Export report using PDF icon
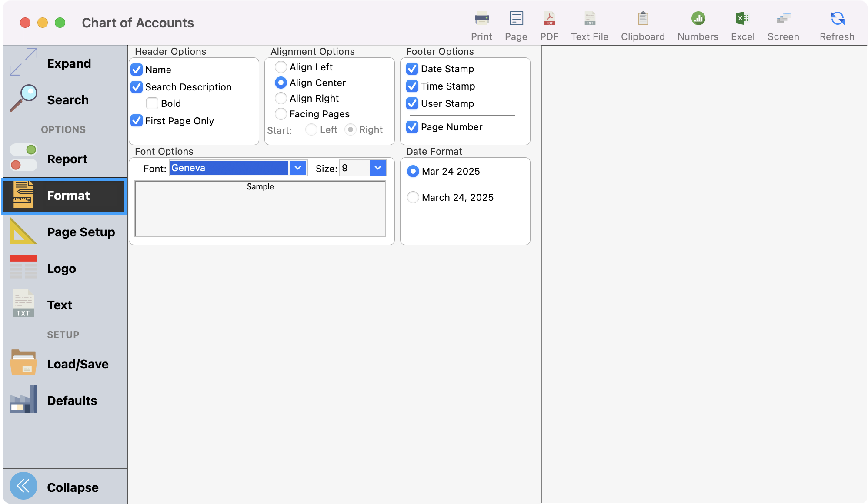Viewport: 868px width, 504px height. coord(549,19)
